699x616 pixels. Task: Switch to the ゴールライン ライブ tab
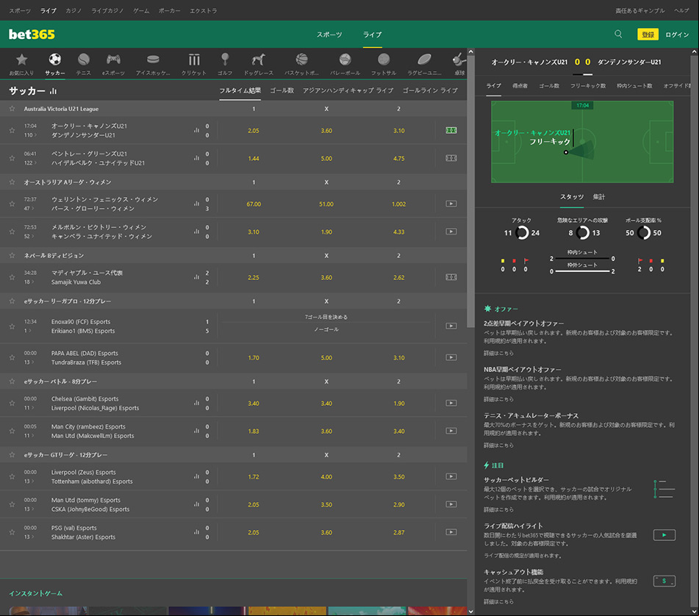pos(430,90)
